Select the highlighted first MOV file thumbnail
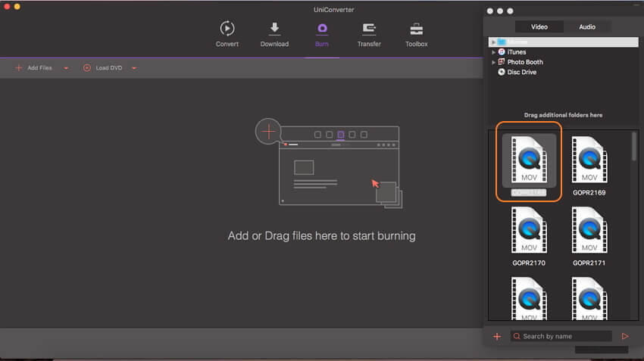Viewport: 644px width, 361px height. pos(529,160)
